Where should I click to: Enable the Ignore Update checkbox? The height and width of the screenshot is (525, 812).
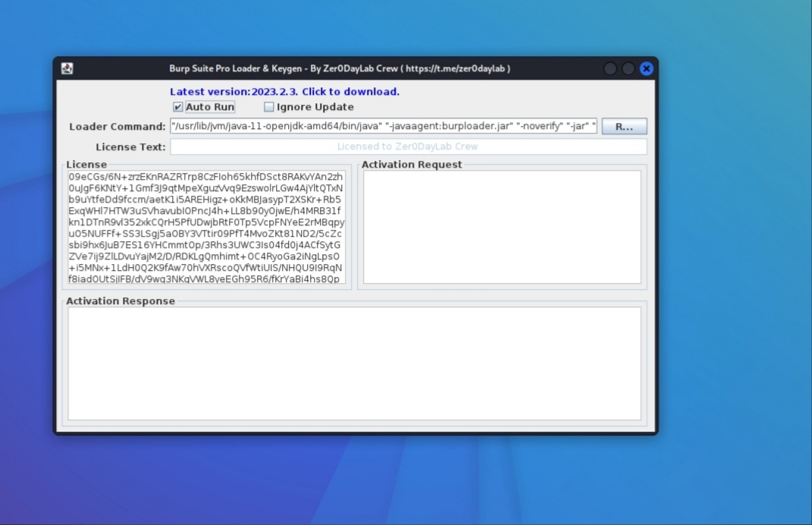coord(268,107)
